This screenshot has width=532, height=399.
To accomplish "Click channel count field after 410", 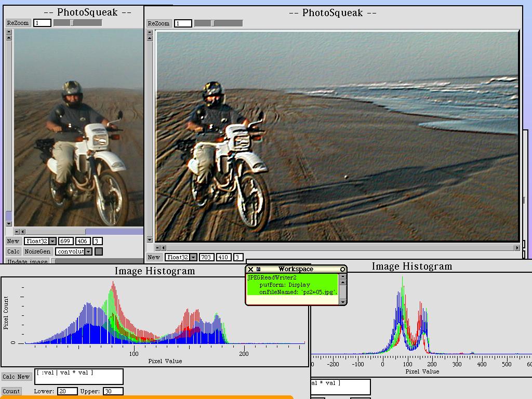I will tap(238, 257).
